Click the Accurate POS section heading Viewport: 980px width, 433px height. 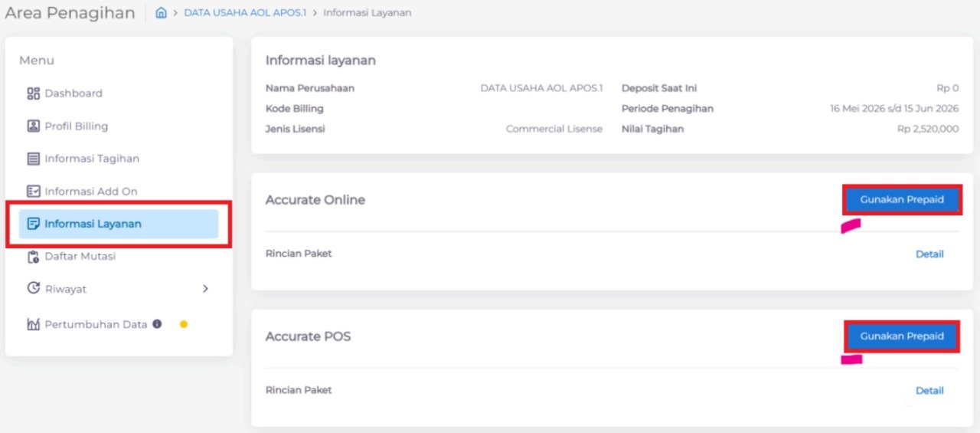point(308,336)
